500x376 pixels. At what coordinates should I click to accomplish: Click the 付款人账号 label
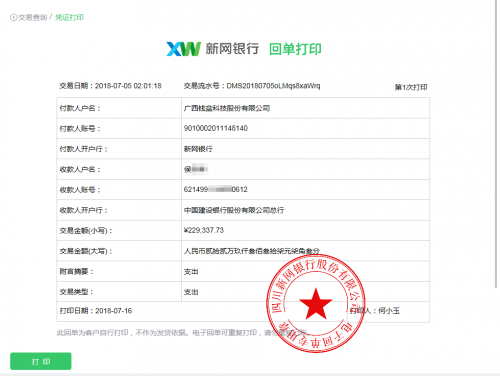80,129
